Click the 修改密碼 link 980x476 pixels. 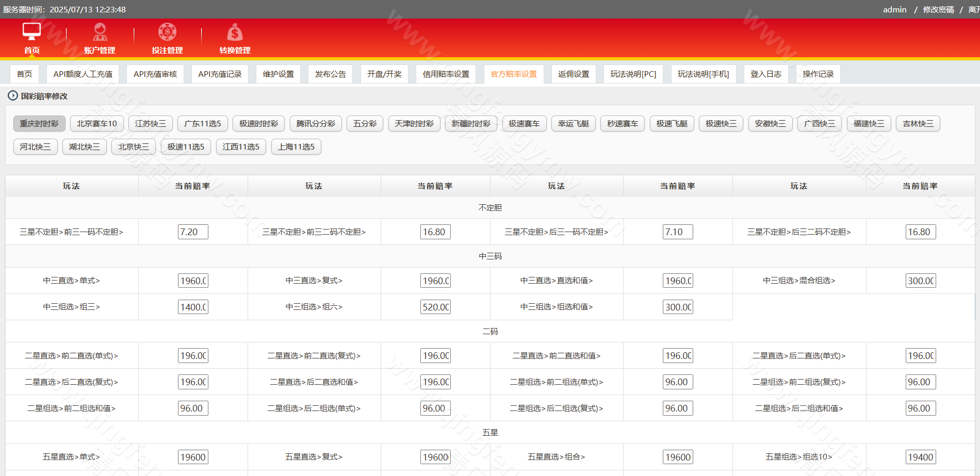pyautogui.click(x=938, y=10)
